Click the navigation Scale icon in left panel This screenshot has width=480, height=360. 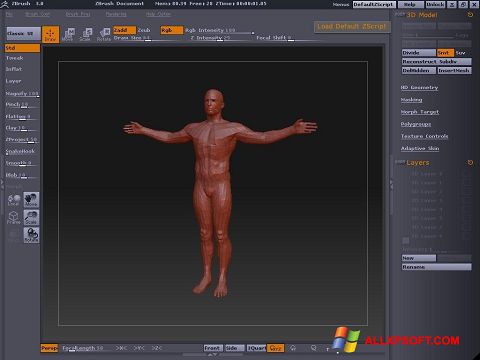(x=31, y=217)
